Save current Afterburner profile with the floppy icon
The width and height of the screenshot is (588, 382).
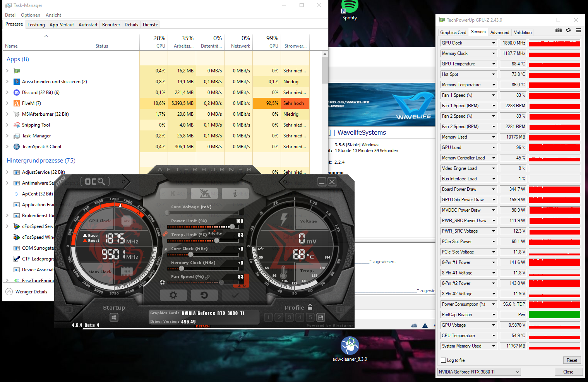[x=321, y=317]
